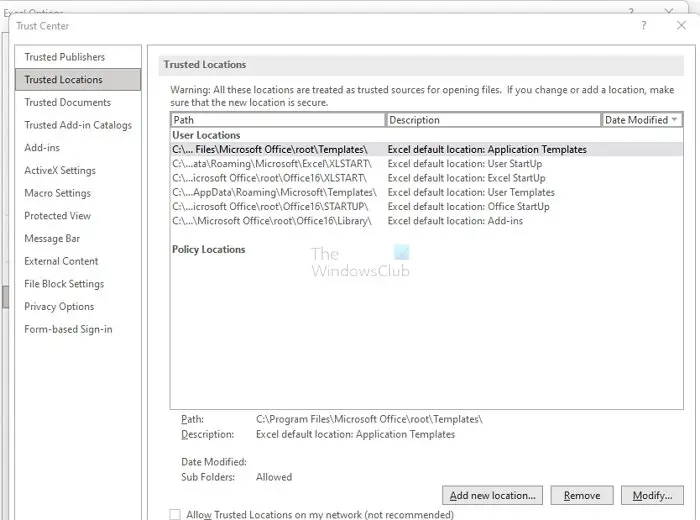Click the 'Excel default location: Office StartUp' description
The width and height of the screenshot is (700, 520).
pos(468,207)
